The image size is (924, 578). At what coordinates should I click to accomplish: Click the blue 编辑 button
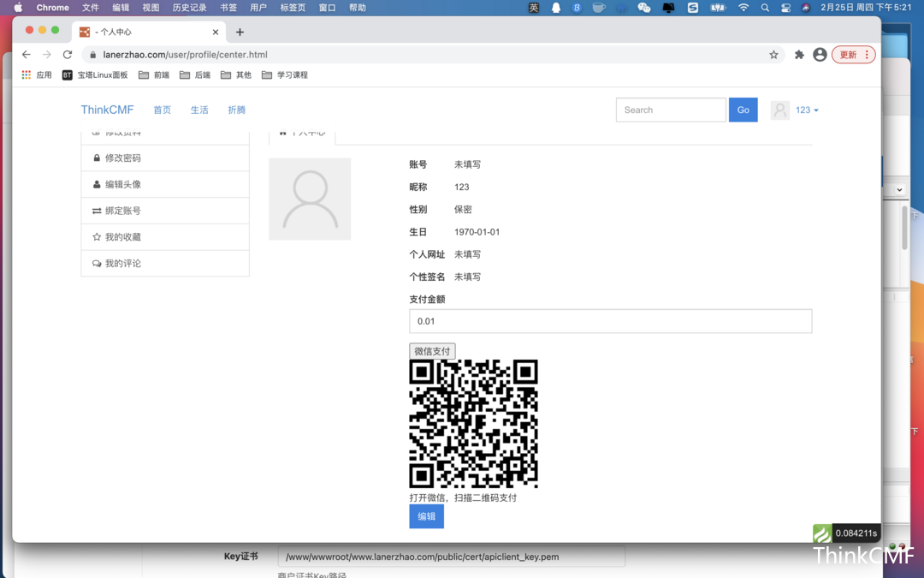427,516
